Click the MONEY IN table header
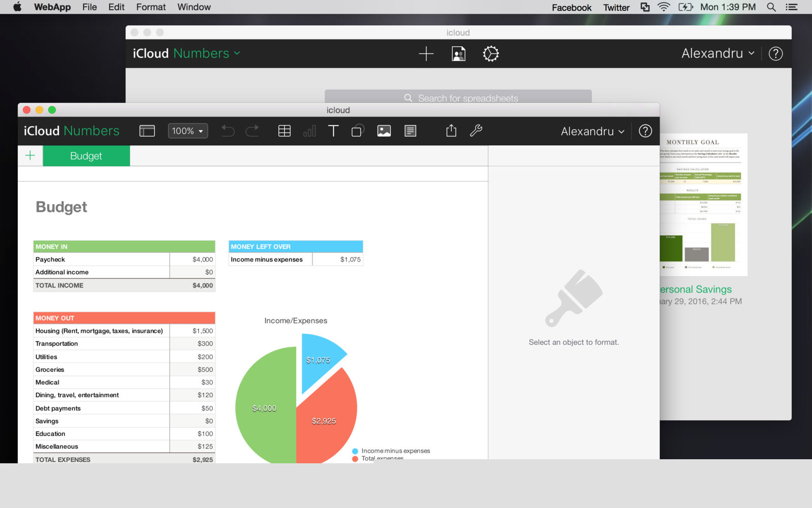 124,246
